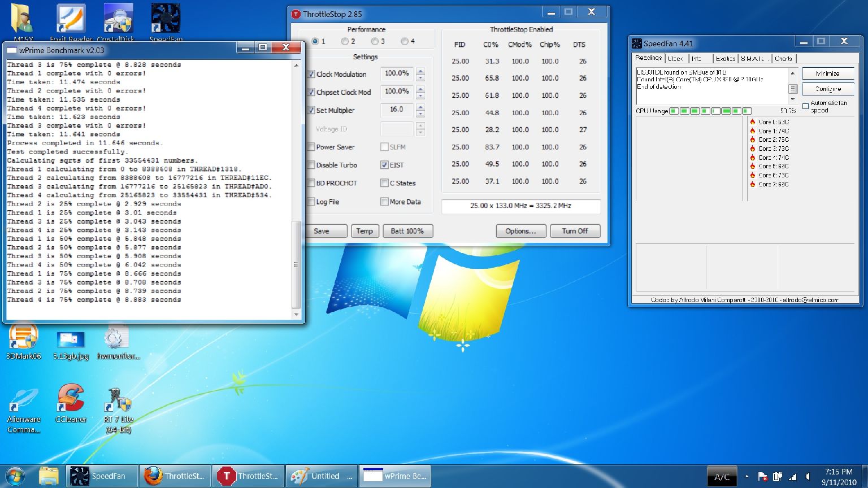Click the flame icon beside Core 1
868x488 pixels.
[753, 131]
